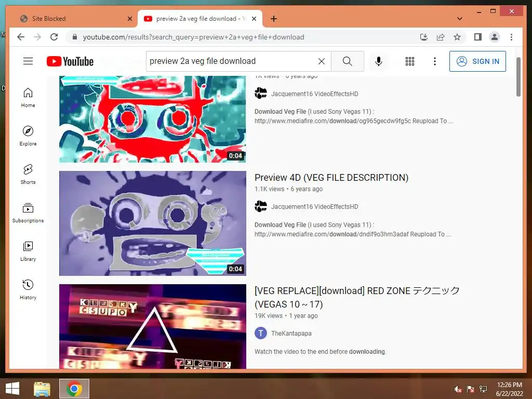
Task: Open Subscriptions in the sidebar
Action: pos(28,212)
